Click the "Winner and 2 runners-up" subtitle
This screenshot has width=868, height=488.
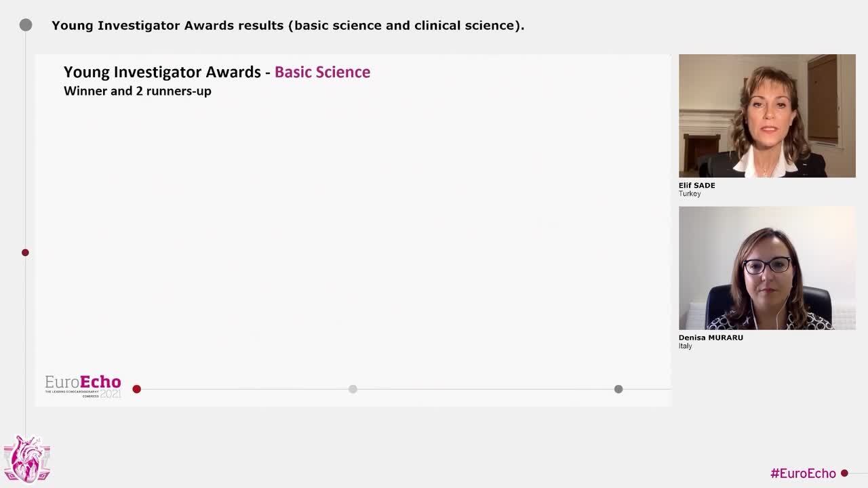[138, 91]
